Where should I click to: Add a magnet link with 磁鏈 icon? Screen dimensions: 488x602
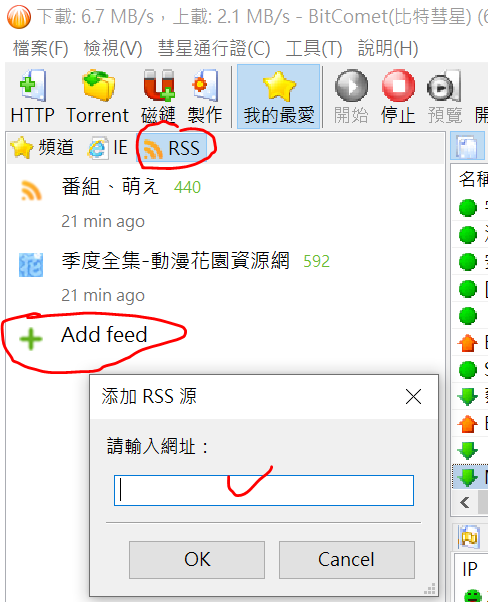[x=159, y=96]
